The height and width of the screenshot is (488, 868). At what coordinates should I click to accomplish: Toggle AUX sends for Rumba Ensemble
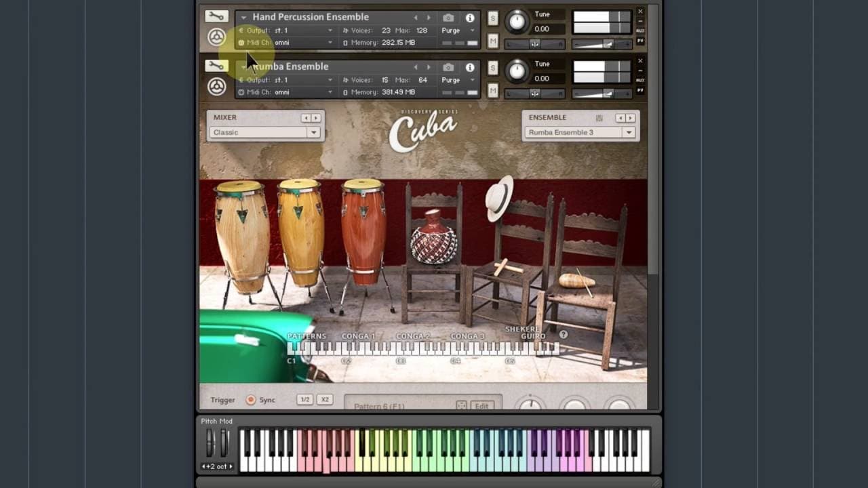click(640, 81)
